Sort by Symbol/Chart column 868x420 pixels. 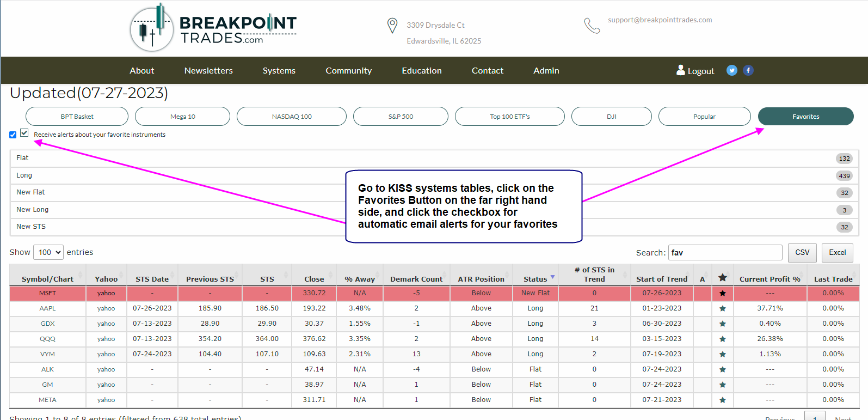click(x=47, y=279)
